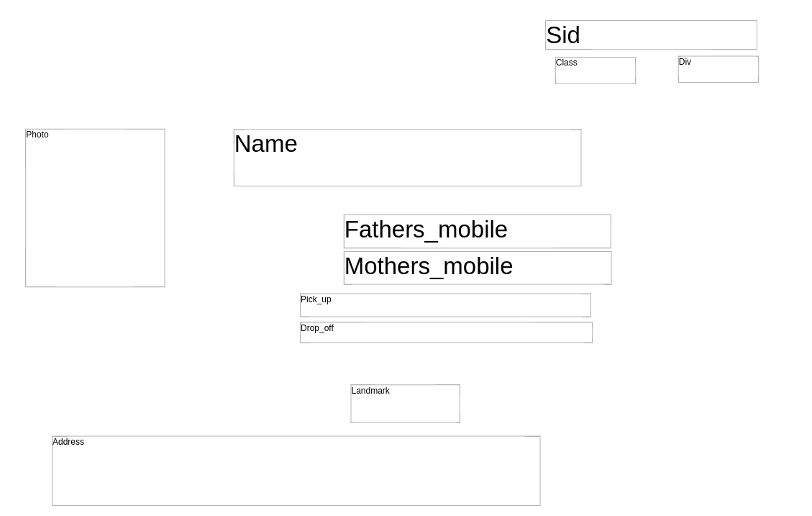Screen dimensions: 812x516
Task: Click the "Landmark" label text
Action: coord(370,391)
